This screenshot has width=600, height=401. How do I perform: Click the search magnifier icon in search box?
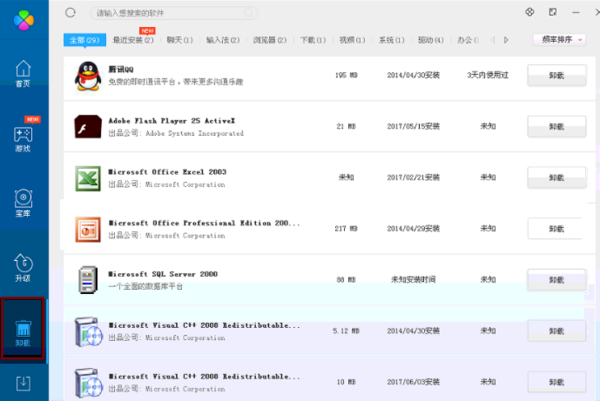click(249, 13)
